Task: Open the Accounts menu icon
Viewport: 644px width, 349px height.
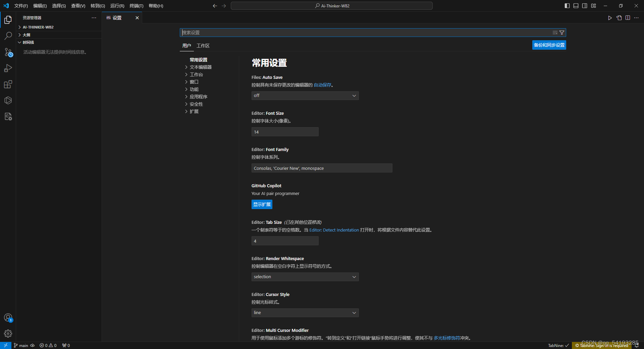Action: (8, 317)
